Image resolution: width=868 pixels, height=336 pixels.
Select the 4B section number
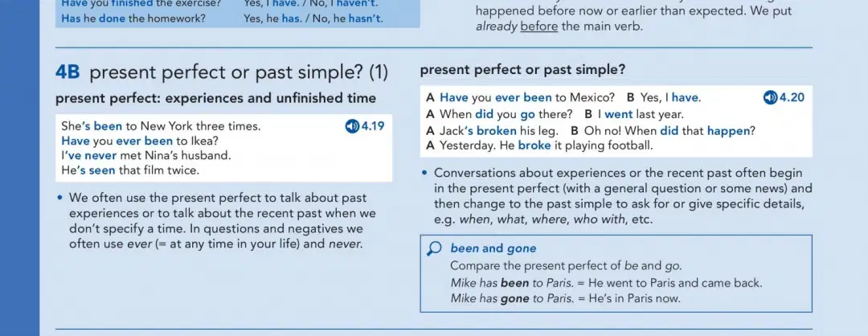68,72
